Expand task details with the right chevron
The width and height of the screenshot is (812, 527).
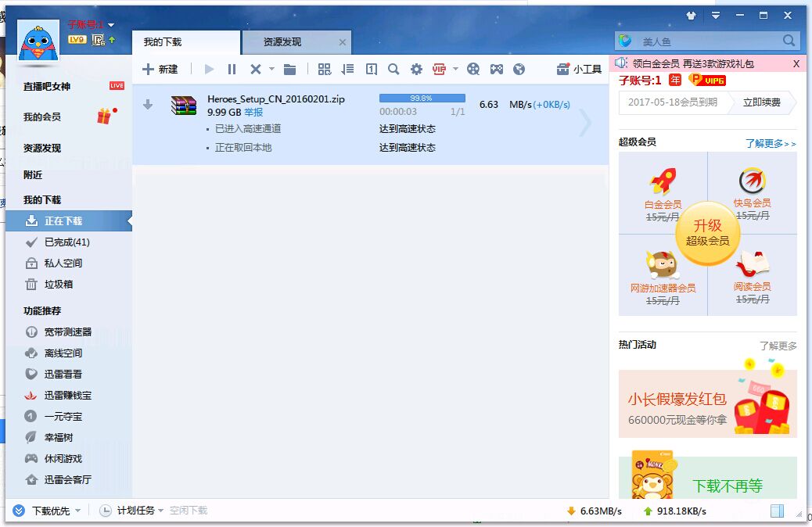(x=586, y=124)
